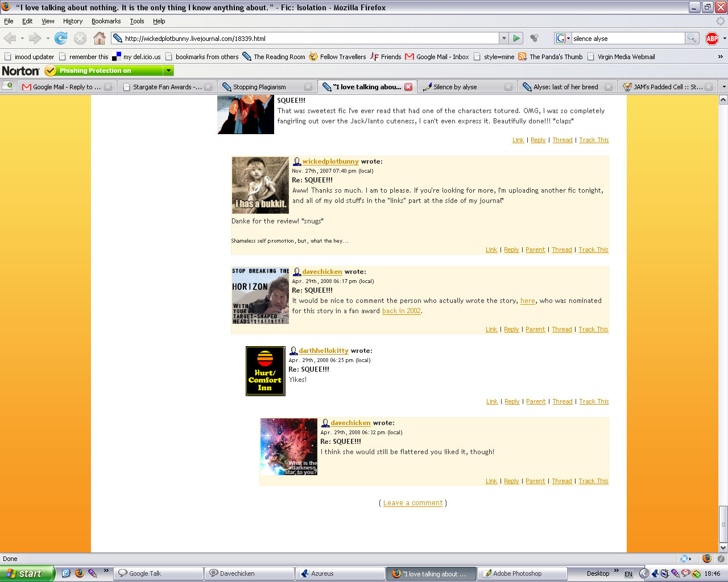Click the Hurt/Comfort Inn avatar
Image resolution: width=728 pixels, height=582 pixels.
coord(265,371)
